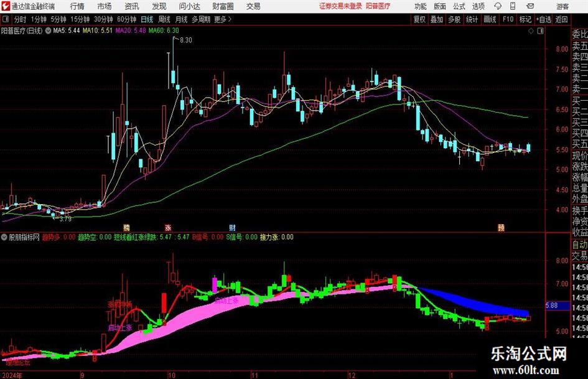
Task: Open the headset customer service icon
Action: click(498, 6)
